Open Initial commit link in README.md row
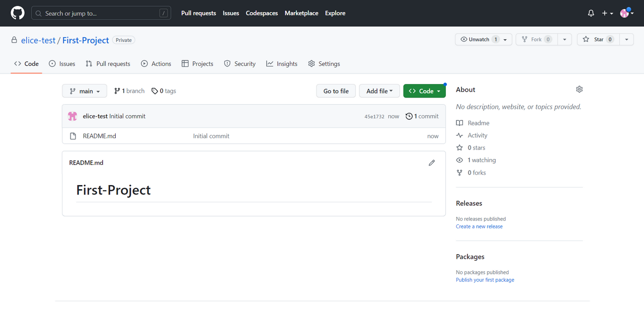This screenshot has height=309, width=644. pyautogui.click(x=211, y=136)
